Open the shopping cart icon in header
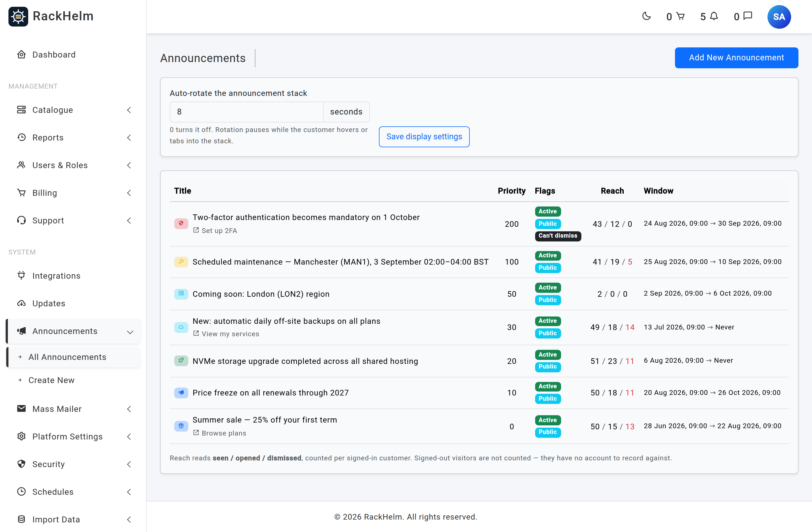Screen dimensions: 812x532 (680, 16)
